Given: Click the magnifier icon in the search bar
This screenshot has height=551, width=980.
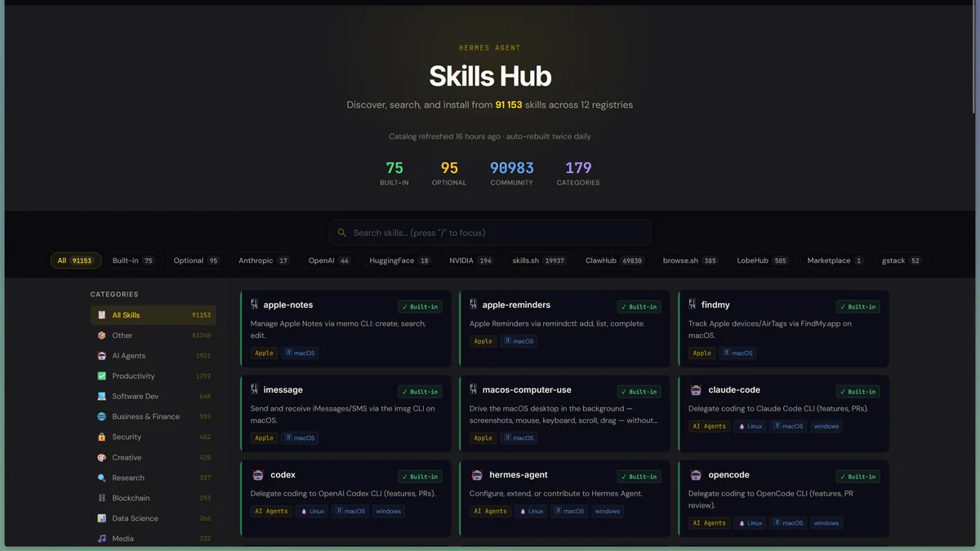Looking at the screenshot, I should 342,233.
